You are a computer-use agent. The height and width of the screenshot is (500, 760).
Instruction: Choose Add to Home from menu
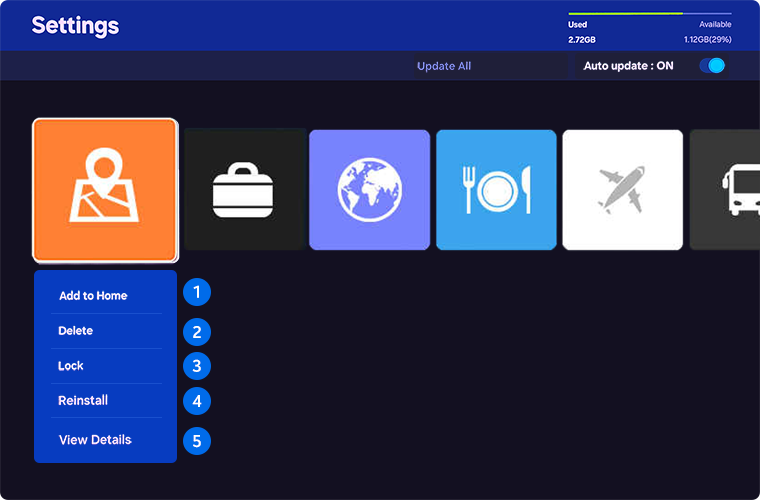(x=93, y=296)
